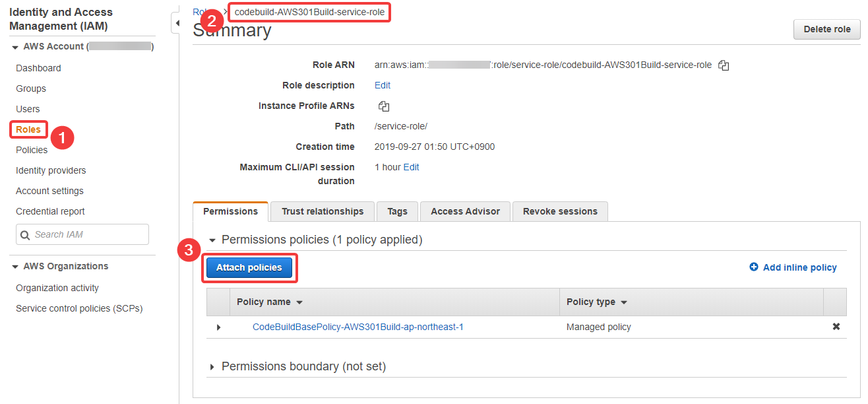Expand the CodeBuildBasePolicy row details
The width and height of the screenshot is (868, 404).
point(218,327)
